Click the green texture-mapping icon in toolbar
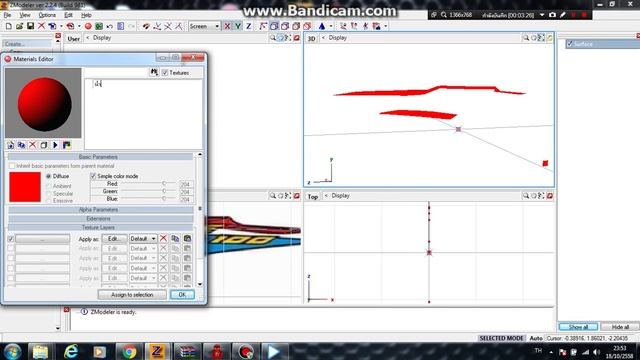The width and height of the screenshot is (640, 360). point(99,26)
